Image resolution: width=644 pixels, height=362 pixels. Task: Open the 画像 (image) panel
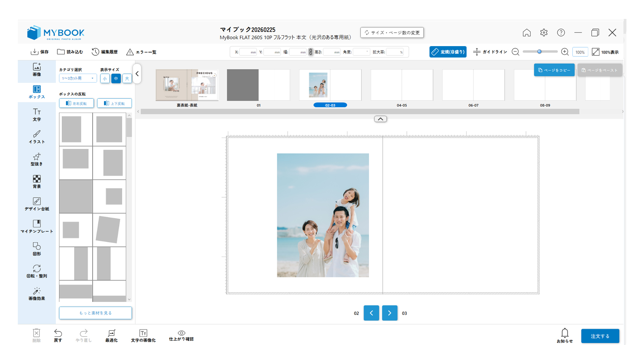tap(37, 70)
